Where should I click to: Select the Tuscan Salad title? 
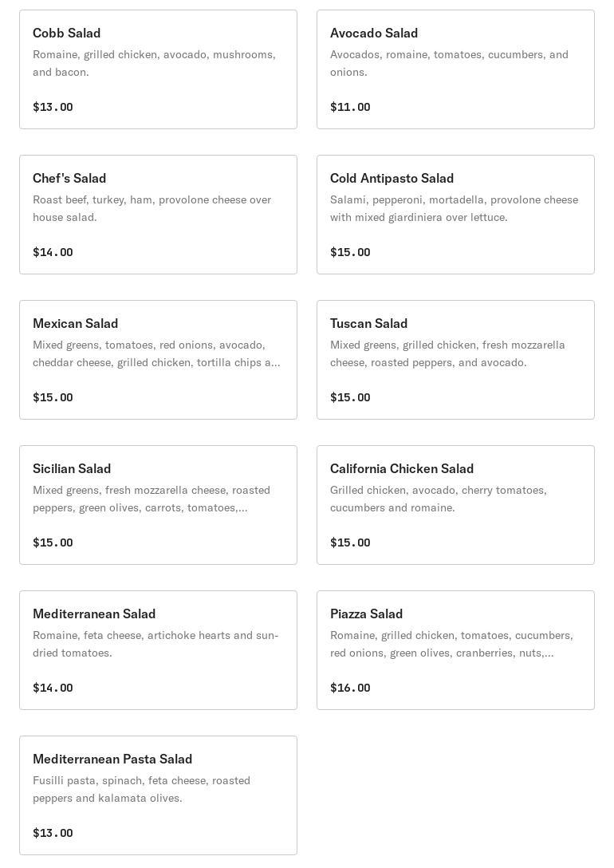click(368, 323)
